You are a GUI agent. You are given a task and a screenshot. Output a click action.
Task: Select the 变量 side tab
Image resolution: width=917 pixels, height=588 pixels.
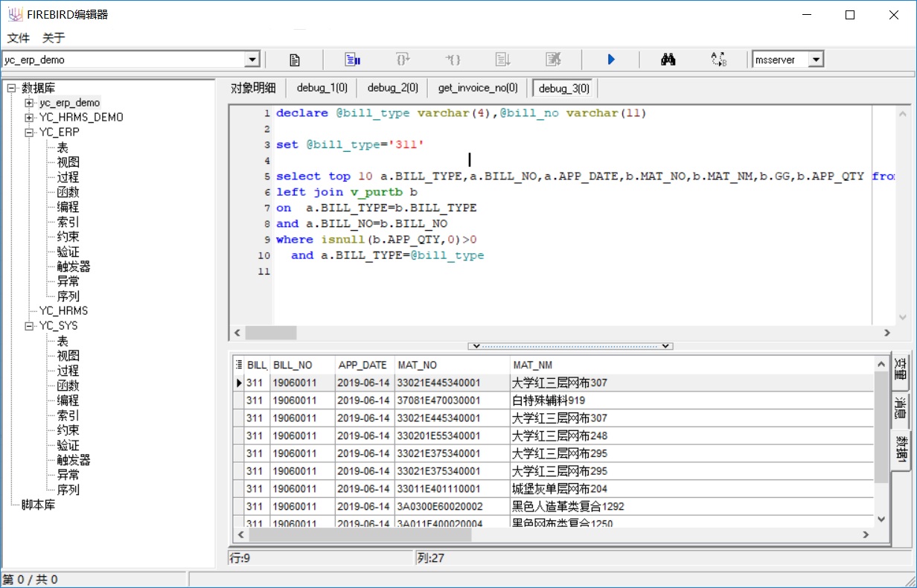[900, 370]
